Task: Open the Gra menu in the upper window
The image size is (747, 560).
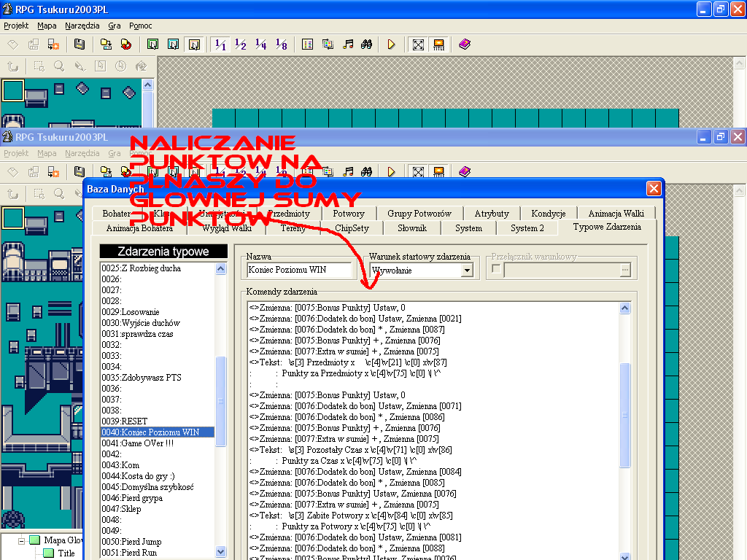Action: [x=115, y=26]
